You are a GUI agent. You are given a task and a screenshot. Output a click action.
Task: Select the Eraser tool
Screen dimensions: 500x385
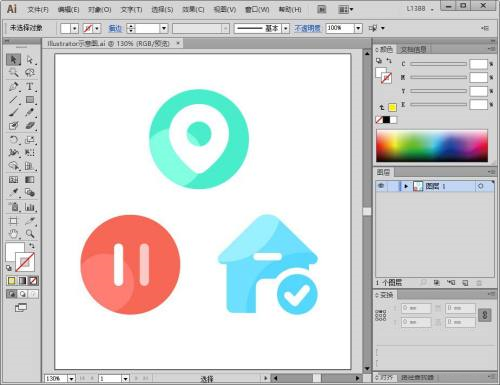[x=30, y=126]
